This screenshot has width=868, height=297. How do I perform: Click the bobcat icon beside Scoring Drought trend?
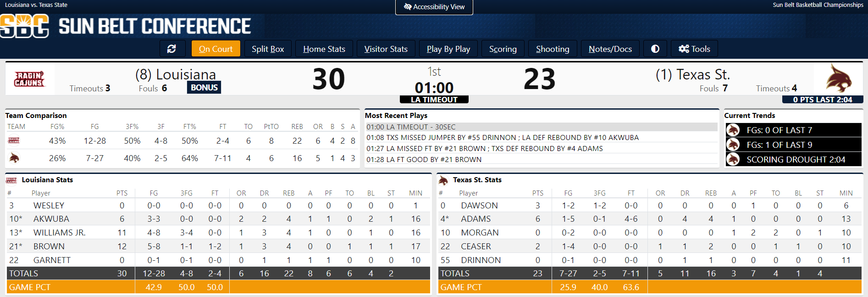[x=733, y=159]
